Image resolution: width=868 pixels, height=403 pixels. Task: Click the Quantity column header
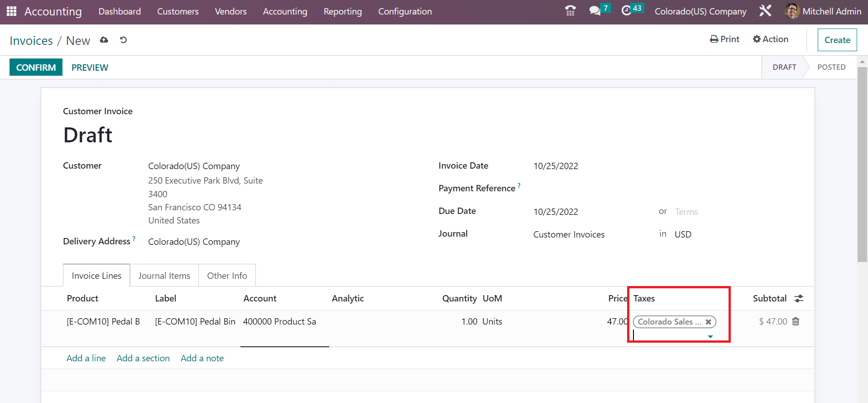(x=459, y=298)
